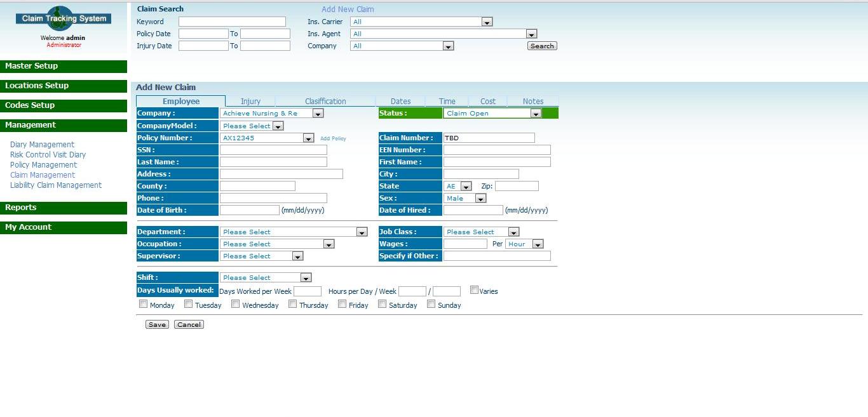Expand the Supervisor dropdown
Image resolution: width=868 pixels, height=417 pixels.
click(262, 256)
